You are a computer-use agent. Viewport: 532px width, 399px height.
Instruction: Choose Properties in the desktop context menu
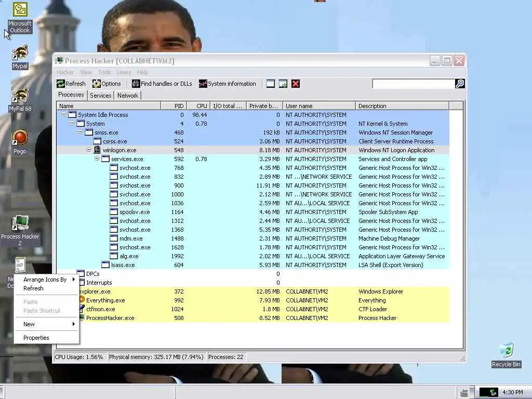coord(46,338)
